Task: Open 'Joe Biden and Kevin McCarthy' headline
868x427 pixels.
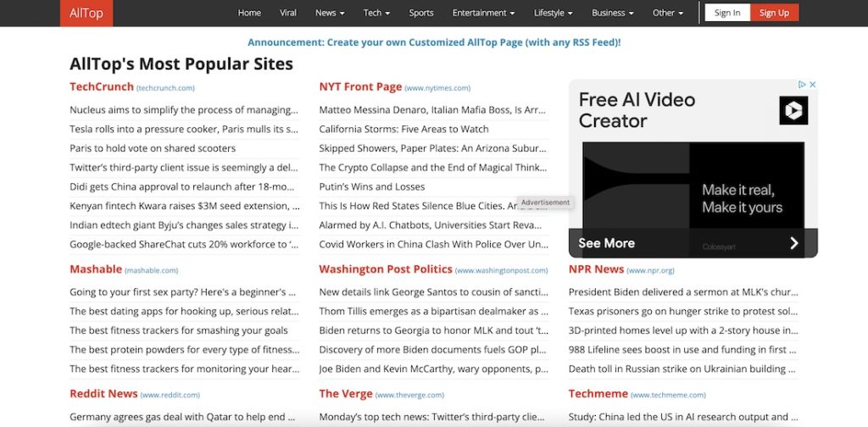Action: tap(433, 369)
